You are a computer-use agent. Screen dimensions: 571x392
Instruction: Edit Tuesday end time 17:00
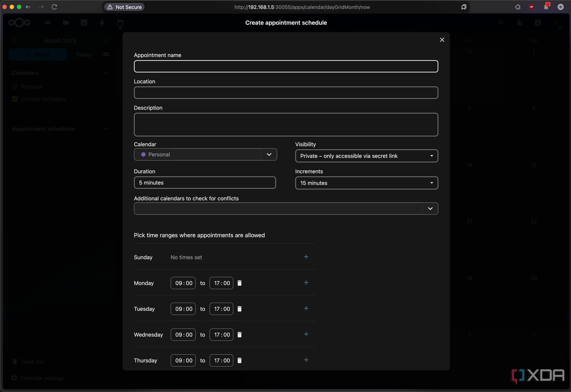click(x=221, y=309)
